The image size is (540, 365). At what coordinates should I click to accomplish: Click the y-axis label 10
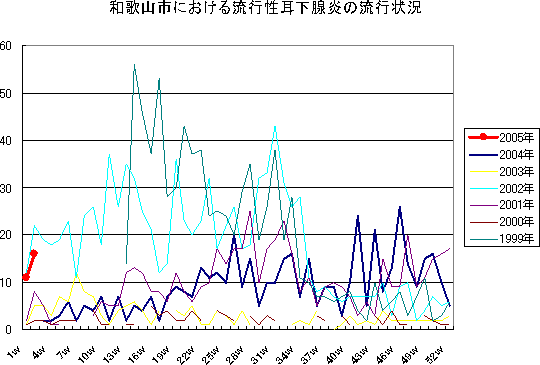[x=6, y=282]
